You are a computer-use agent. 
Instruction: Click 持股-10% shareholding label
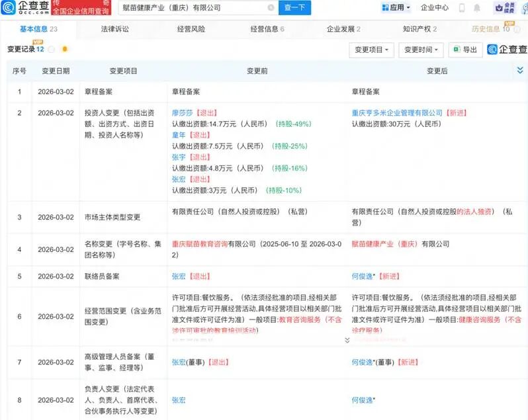coord(284,190)
